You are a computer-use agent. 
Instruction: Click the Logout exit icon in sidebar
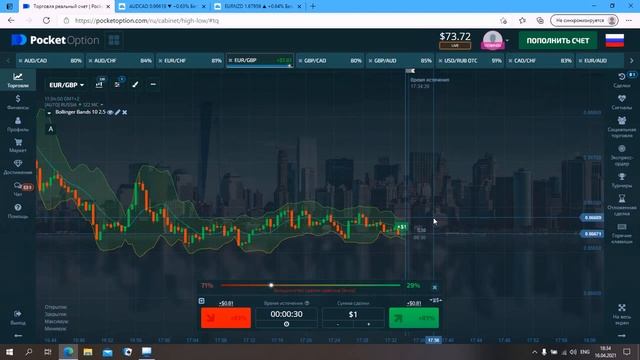click(18, 317)
